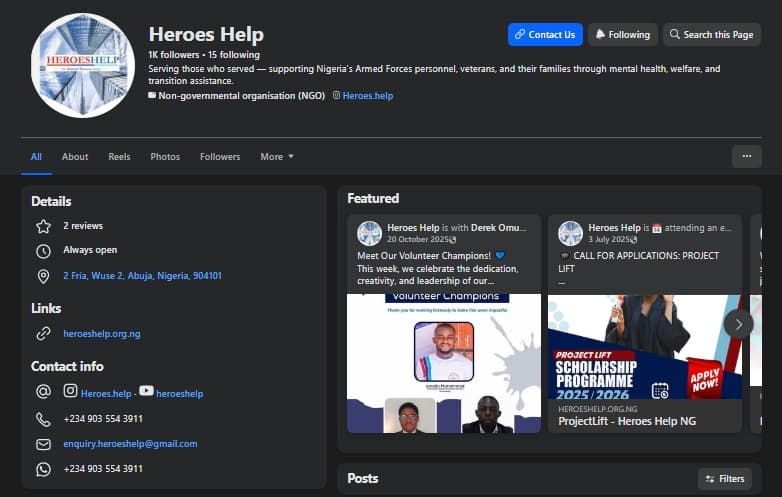Click the 1K followers text

pyautogui.click(x=174, y=55)
